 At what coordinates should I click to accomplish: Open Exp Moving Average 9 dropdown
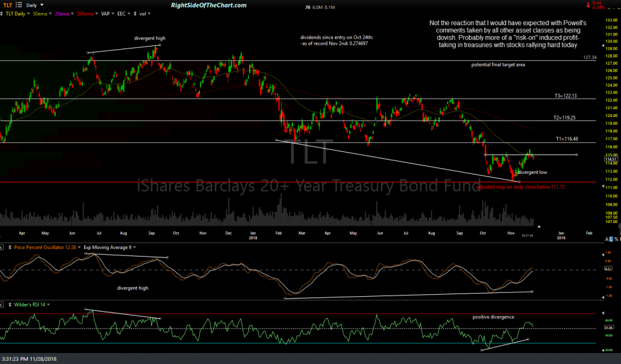pos(135,247)
